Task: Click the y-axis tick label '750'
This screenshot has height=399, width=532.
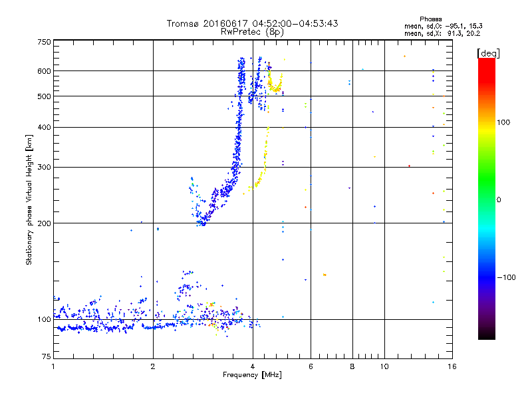Action: coord(45,42)
